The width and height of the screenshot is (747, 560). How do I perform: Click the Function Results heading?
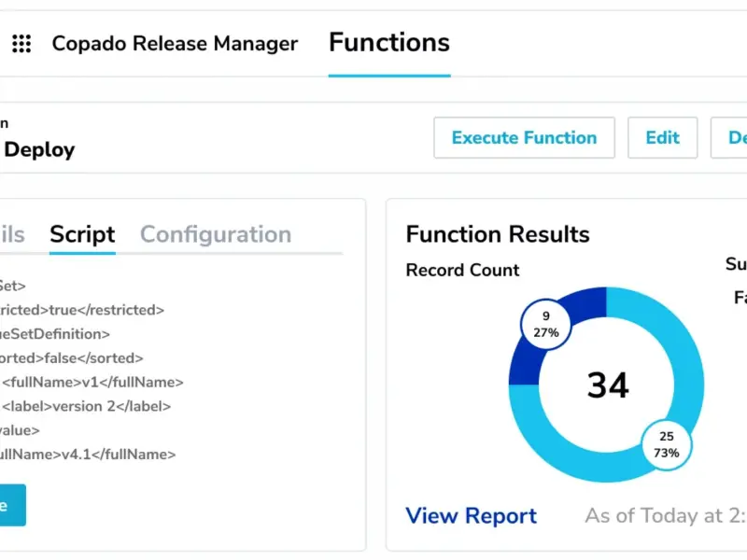click(498, 234)
